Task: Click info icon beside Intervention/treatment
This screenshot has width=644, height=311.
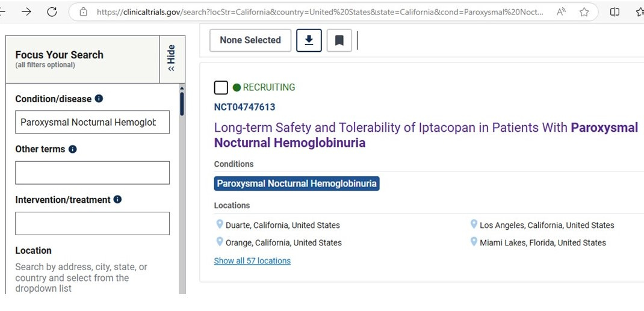Action: [x=117, y=199]
